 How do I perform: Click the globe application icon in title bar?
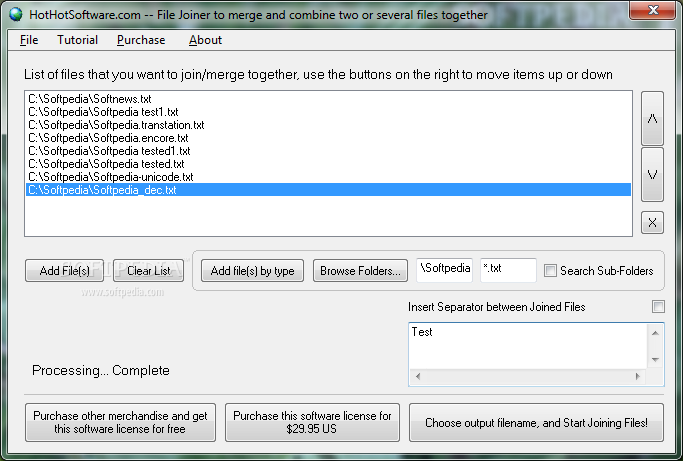click(x=16, y=14)
